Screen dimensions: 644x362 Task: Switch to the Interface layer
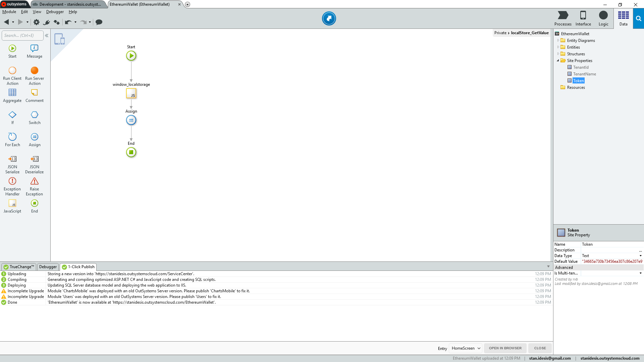click(x=583, y=18)
